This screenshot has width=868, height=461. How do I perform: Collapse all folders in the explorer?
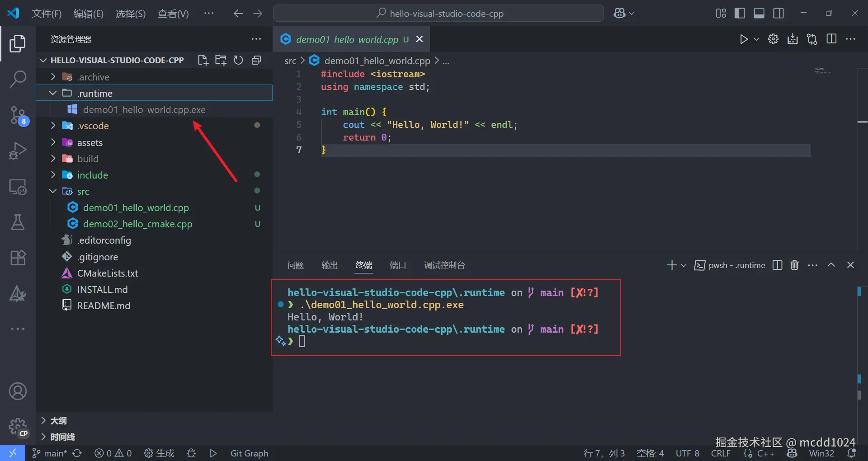coord(256,60)
